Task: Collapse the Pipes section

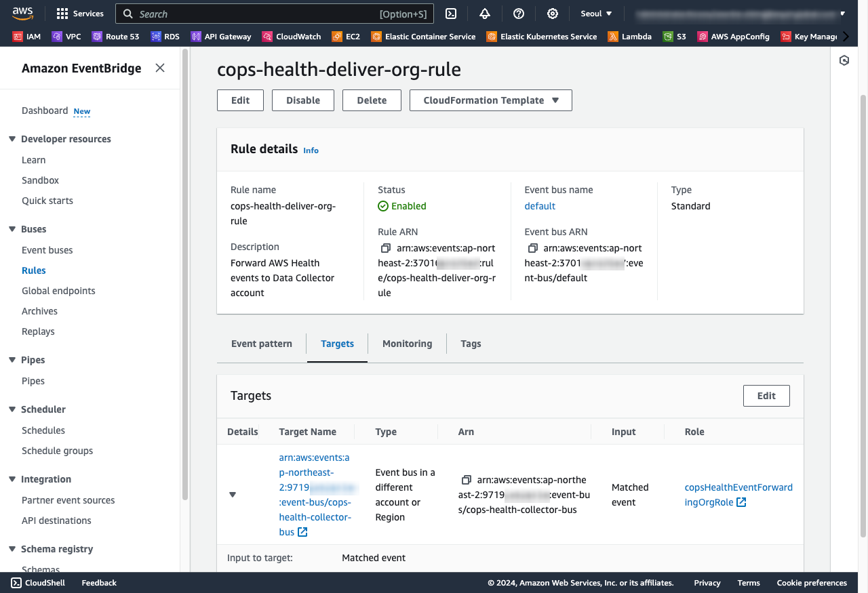Action: pos(12,360)
